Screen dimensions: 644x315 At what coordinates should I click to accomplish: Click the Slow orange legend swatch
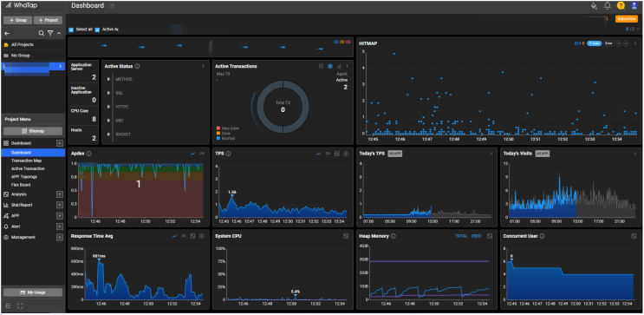tap(218, 134)
